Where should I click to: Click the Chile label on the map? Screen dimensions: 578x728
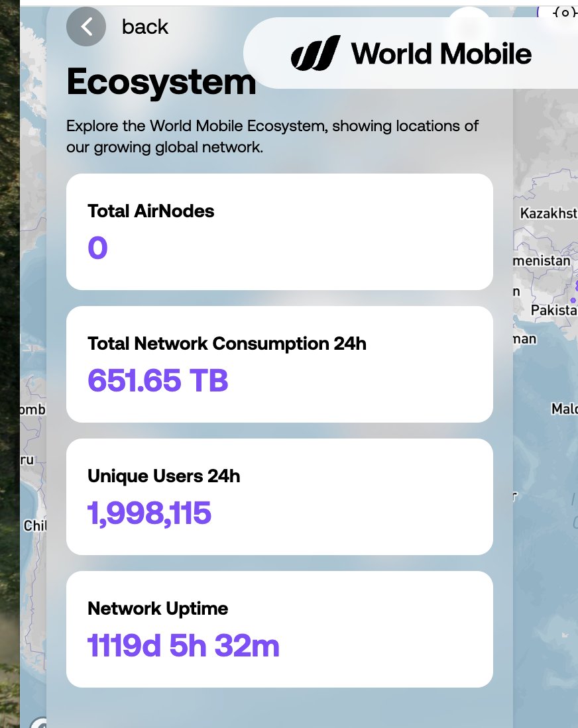(35, 525)
